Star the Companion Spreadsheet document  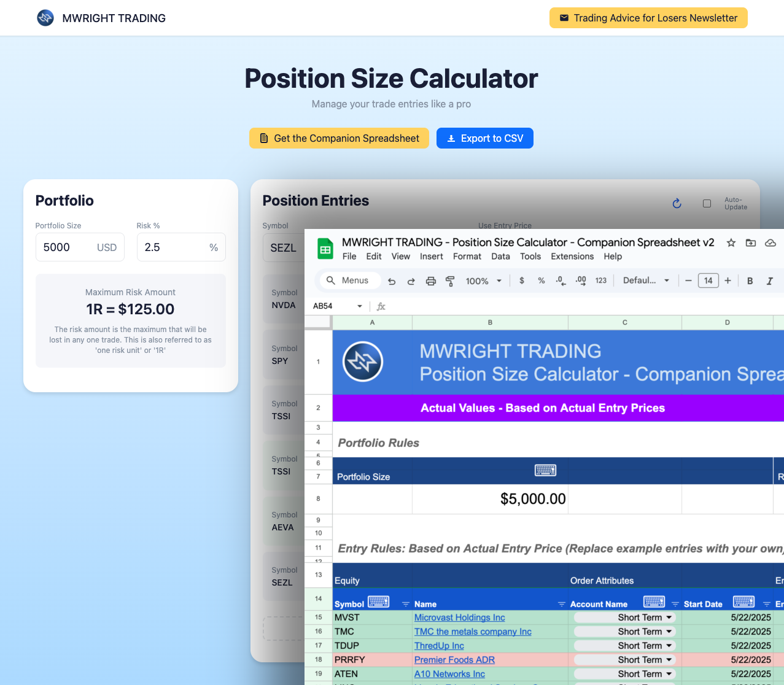pos(731,243)
